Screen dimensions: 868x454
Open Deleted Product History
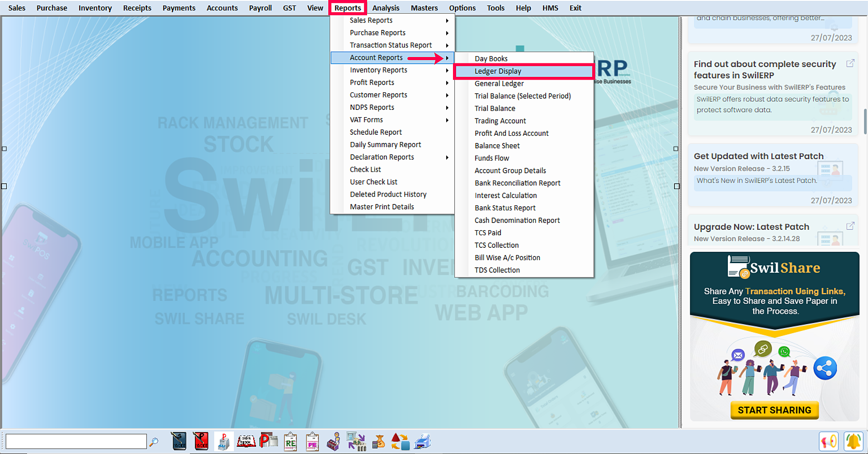pos(392,194)
